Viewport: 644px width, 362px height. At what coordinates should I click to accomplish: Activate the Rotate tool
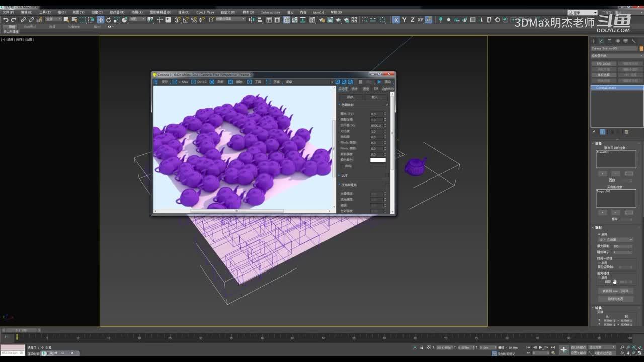coord(108,20)
